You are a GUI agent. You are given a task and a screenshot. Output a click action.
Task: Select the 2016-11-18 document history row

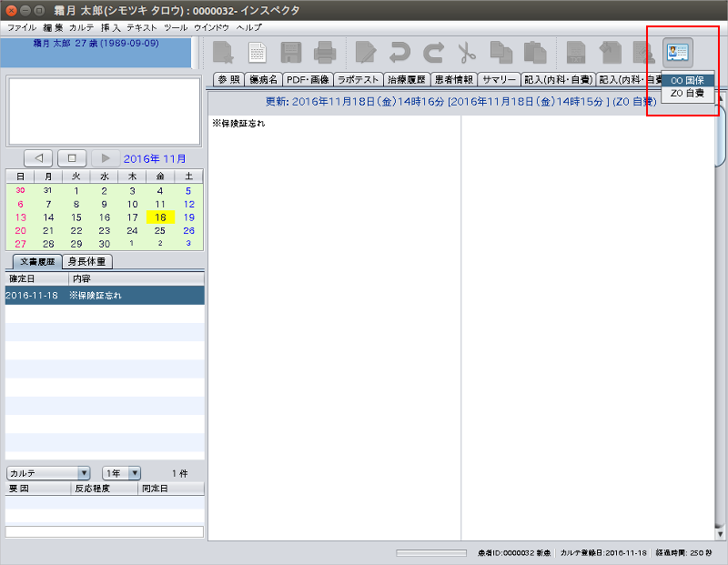tap(105, 296)
